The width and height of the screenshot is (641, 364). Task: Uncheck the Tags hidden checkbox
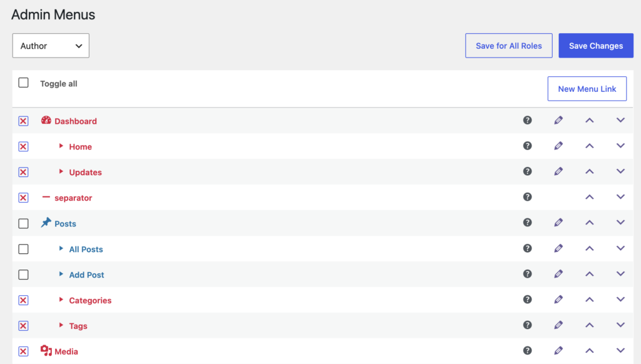pos(23,326)
